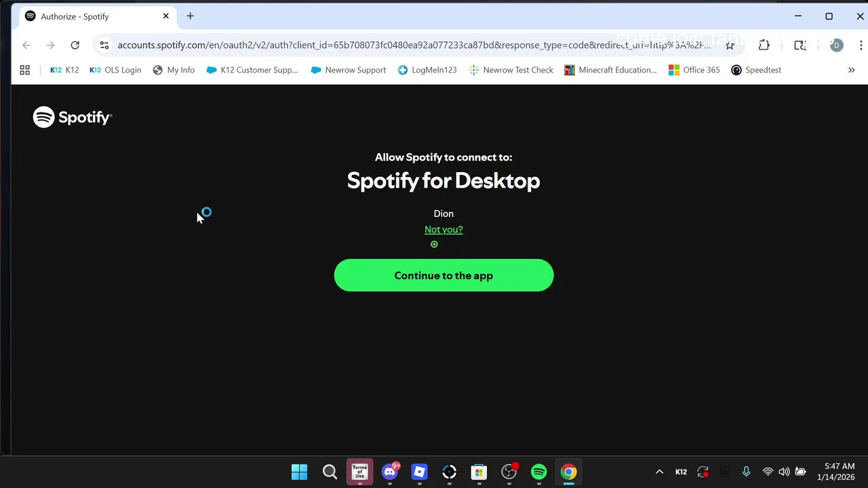Screen dimensions: 868x488
Task: Click the address bar URL
Action: (414, 45)
